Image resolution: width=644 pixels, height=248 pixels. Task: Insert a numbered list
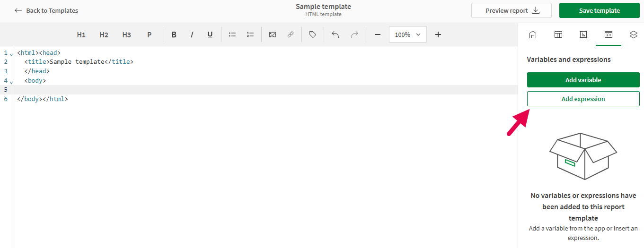click(250, 34)
